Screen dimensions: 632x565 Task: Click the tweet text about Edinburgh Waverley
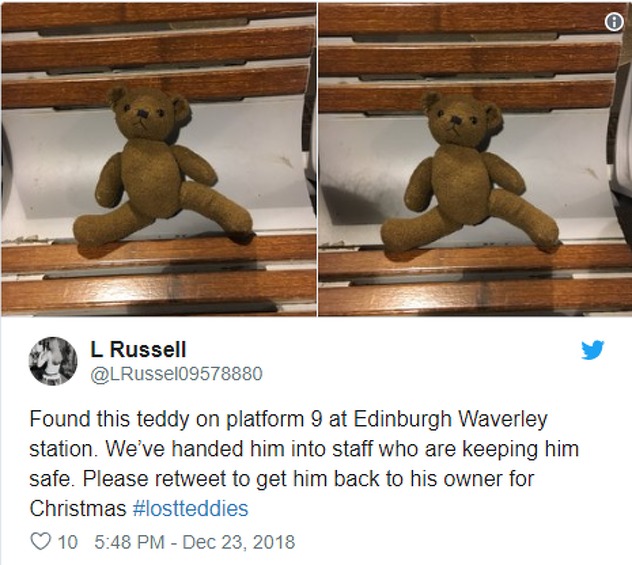click(304, 463)
